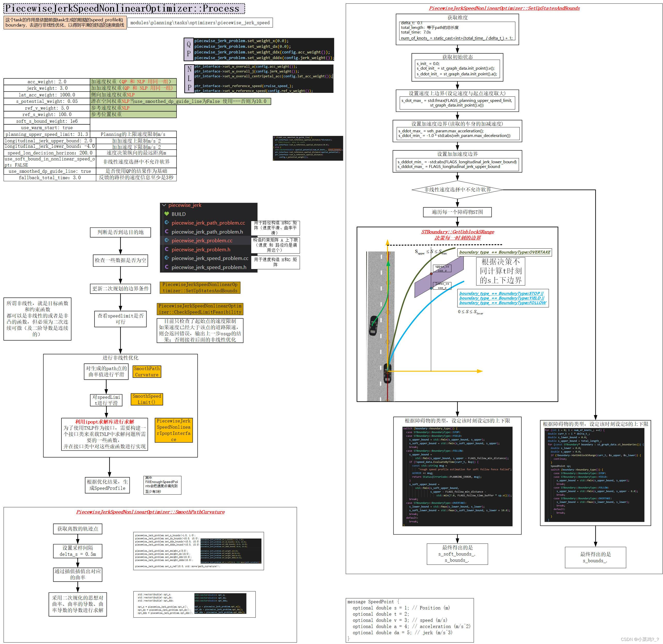Click the C++ icon beside piecewise_jerk_problem.cc
This screenshot has width=663, height=644.
[x=166, y=240]
